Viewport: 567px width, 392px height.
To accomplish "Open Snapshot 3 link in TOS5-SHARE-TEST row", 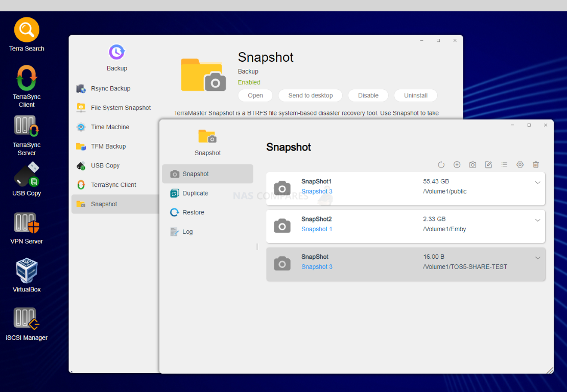I will coord(317,266).
